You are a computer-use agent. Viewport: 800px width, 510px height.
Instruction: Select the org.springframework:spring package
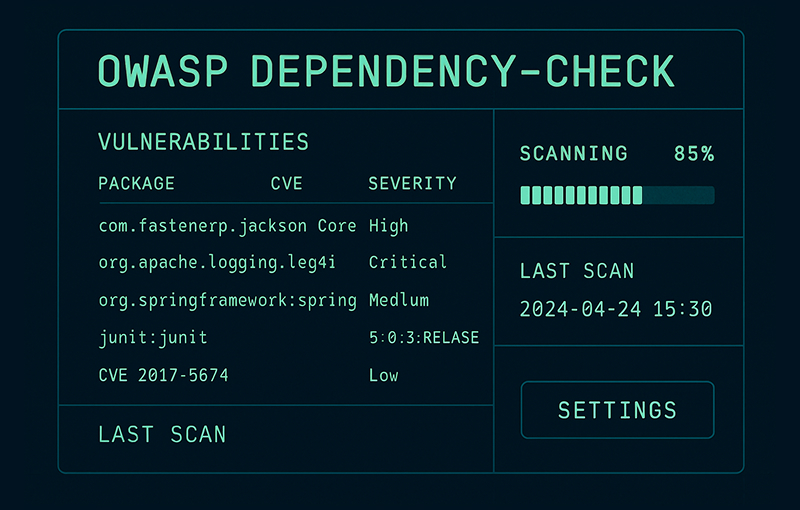coord(228,300)
